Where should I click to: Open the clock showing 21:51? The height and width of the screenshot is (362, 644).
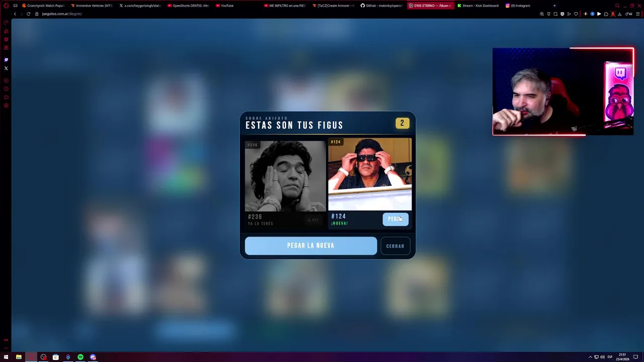pos(623,357)
